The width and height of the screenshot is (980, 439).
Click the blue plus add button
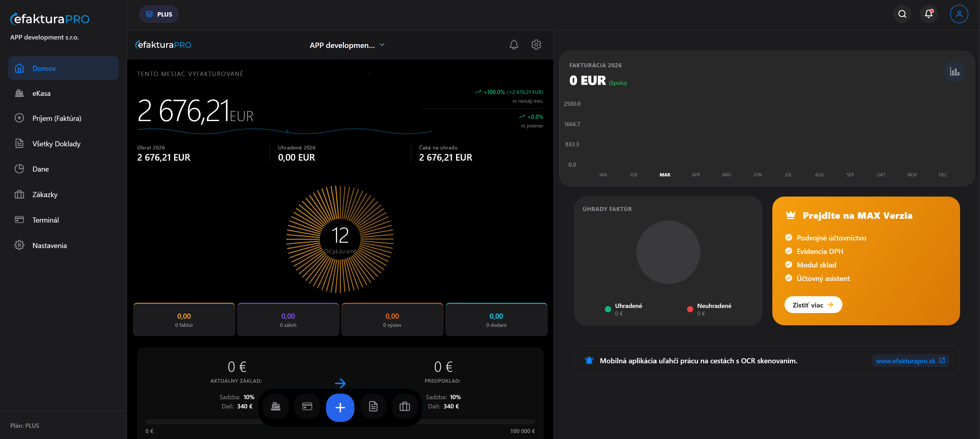[340, 407]
